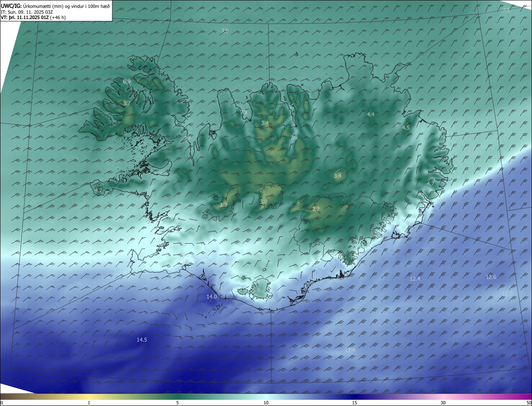Pick the brown segment of the color scale
The image size is (532, 406).
(x=17, y=397)
